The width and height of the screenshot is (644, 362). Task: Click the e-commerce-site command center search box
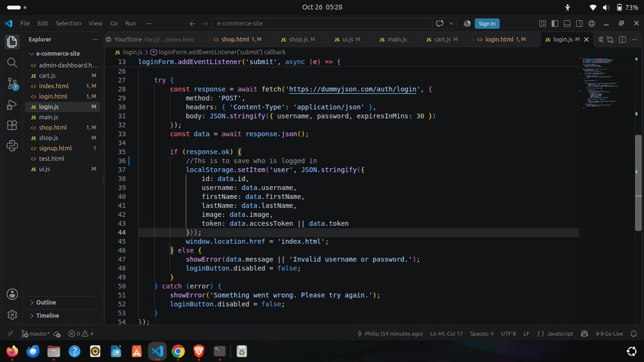click(322, 24)
